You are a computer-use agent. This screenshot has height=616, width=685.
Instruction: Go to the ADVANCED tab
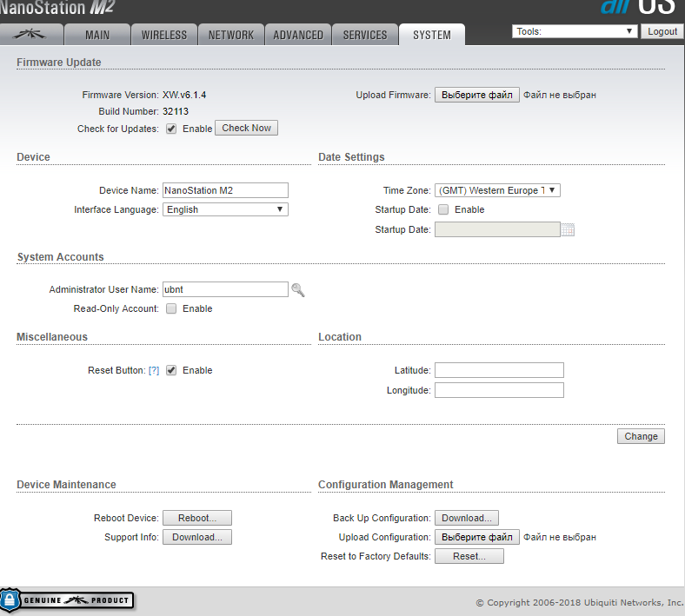click(298, 35)
